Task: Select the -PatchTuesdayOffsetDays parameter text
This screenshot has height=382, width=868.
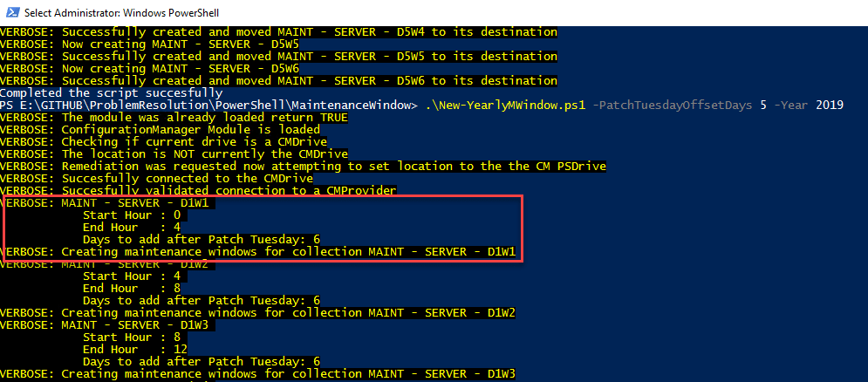Action: coord(673,106)
